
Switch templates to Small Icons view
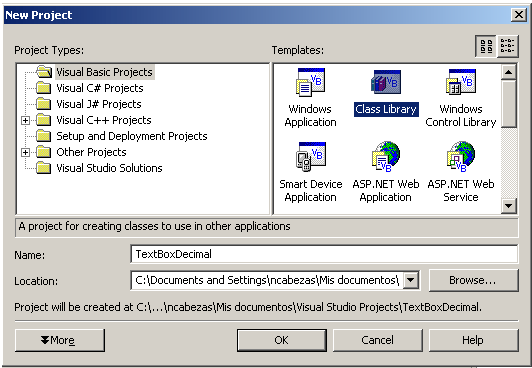[508, 46]
